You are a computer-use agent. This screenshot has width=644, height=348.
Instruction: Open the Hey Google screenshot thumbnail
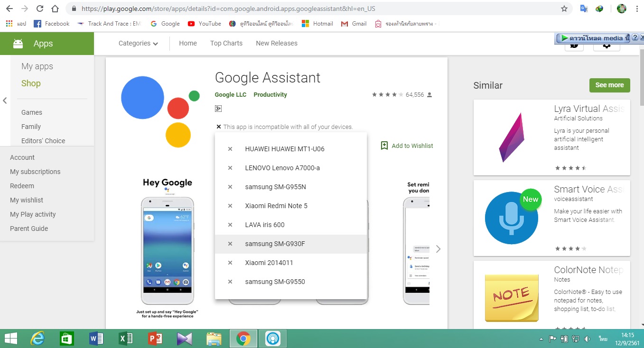167,247
